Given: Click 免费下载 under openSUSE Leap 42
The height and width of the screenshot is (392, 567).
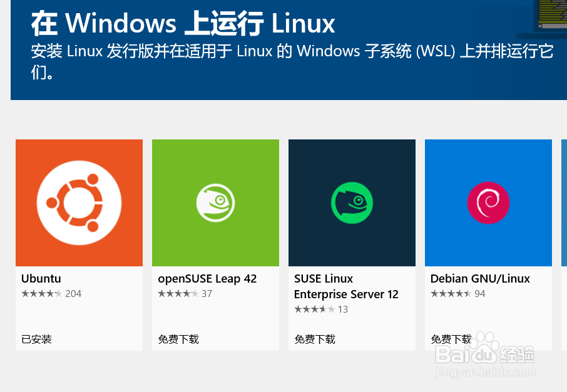Looking at the screenshot, I should click(x=178, y=339).
